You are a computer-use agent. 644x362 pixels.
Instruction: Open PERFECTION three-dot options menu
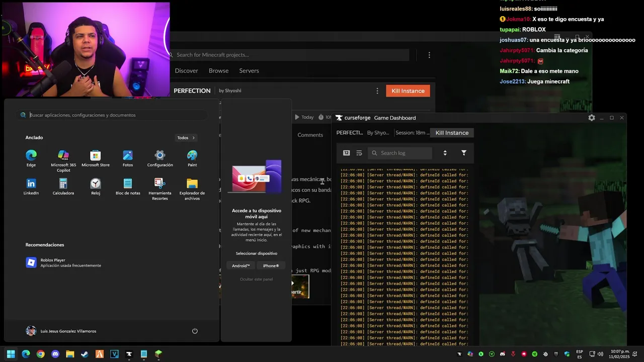[377, 90]
